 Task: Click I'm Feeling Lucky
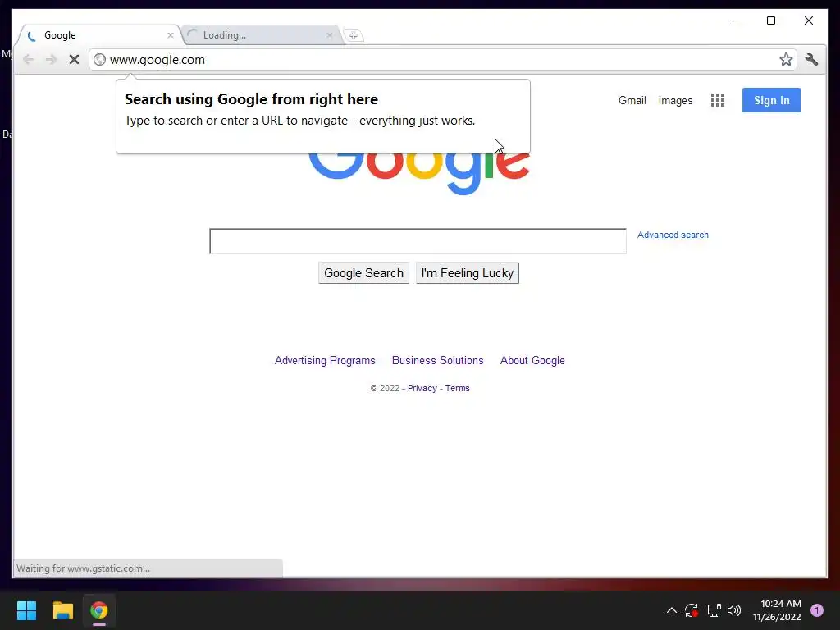coord(467,273)
